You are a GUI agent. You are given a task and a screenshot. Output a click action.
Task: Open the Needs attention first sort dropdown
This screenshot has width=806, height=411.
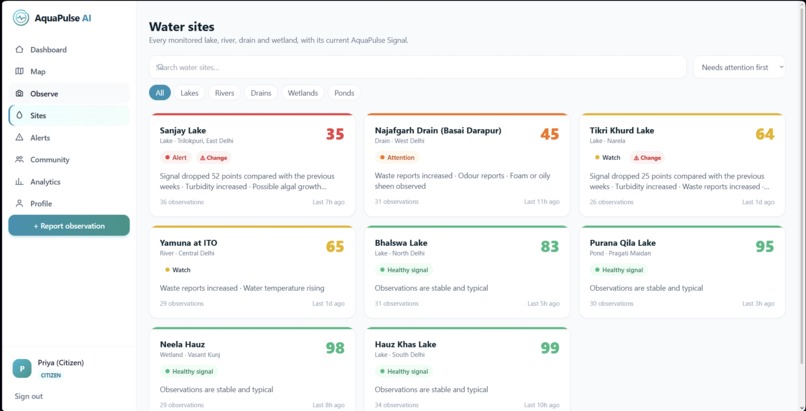click(x=739, y=67)
